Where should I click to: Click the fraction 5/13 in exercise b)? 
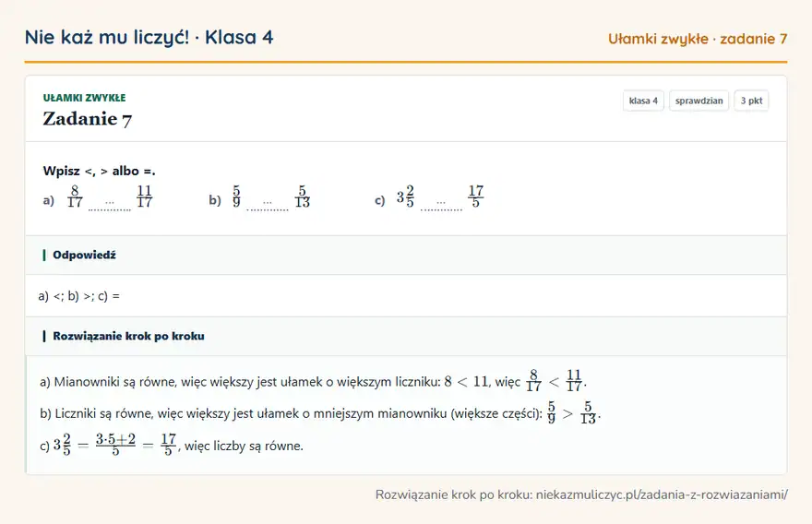coord(303,196)
